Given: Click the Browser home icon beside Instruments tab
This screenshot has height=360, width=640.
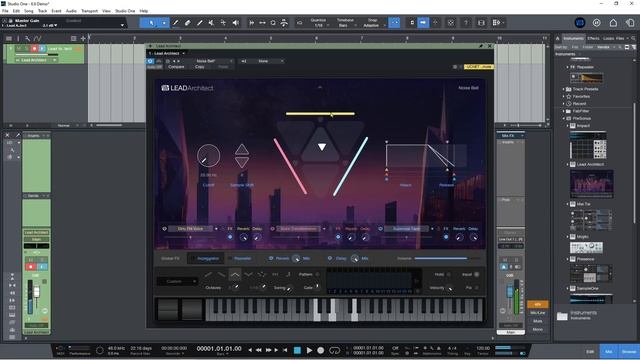Looking at the screenshot, I should pos(558,38).
